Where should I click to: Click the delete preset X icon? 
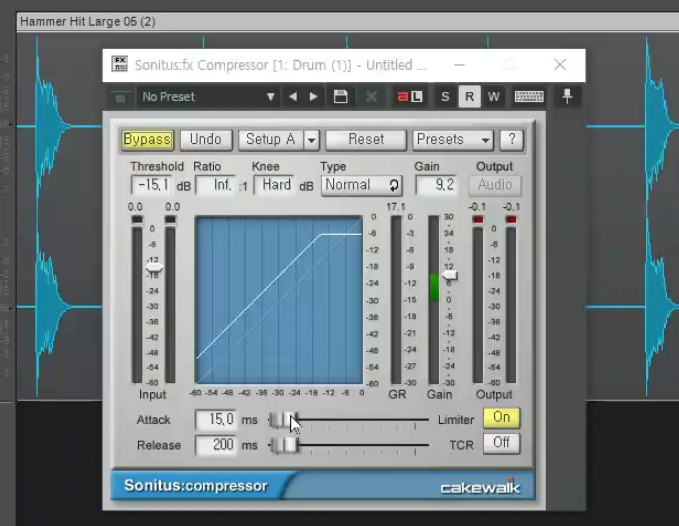tap(371, 97)
